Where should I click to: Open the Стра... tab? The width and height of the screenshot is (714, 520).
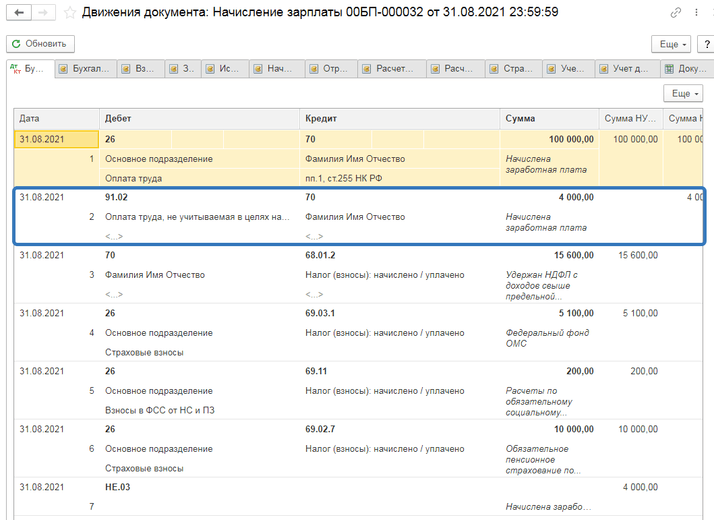pos(514,69)
